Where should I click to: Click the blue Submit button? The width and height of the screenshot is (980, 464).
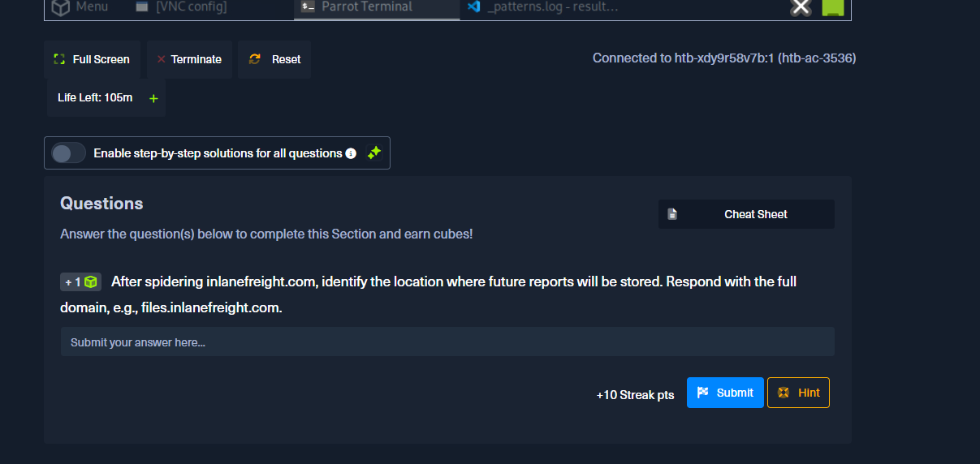tap(725, 393)
